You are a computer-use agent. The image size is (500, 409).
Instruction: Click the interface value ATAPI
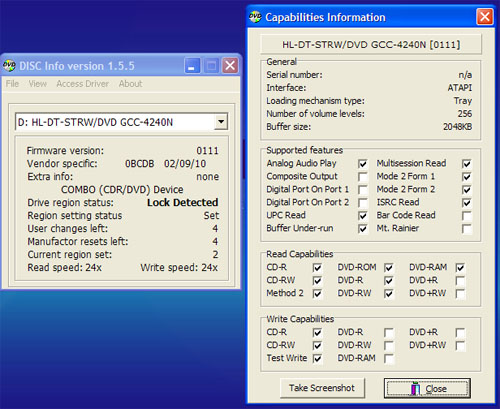click(x=460, y=88)
